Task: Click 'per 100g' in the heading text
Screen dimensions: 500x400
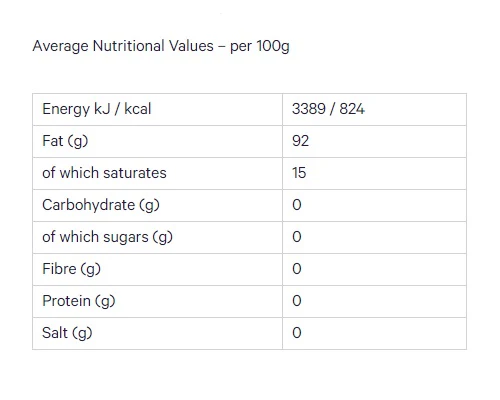Action: (260, 46)
